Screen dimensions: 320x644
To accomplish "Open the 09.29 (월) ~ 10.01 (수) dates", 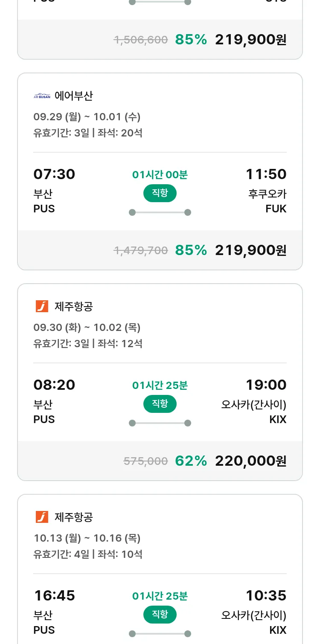I will [x=87, y=116].
